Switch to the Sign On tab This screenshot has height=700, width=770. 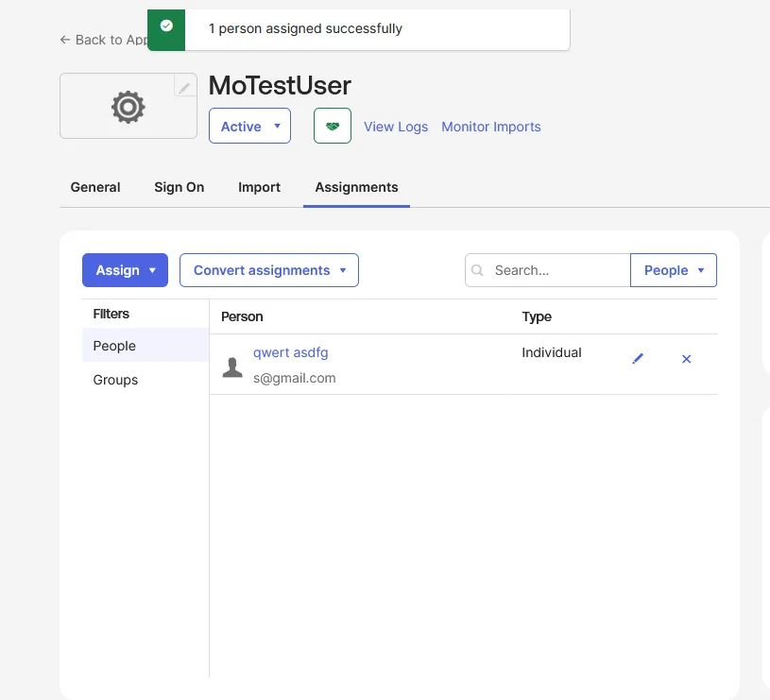pos(179,187)
